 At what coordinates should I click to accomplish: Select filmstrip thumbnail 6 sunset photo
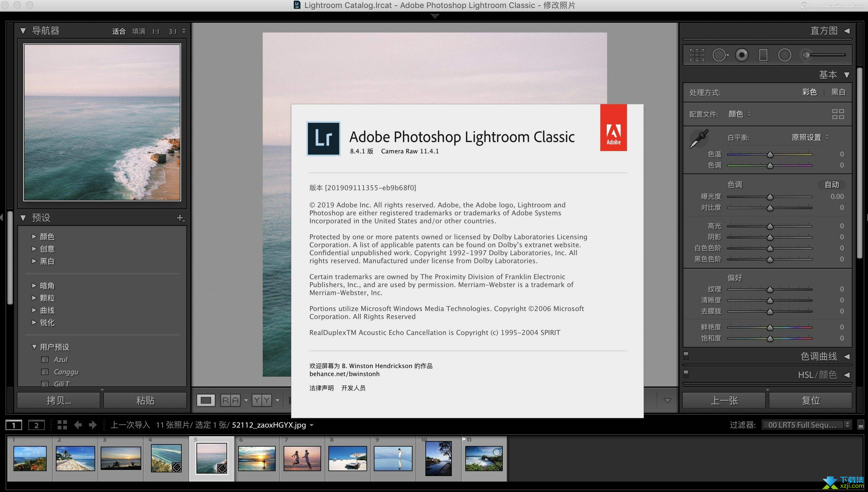click(x=257, y=459)
